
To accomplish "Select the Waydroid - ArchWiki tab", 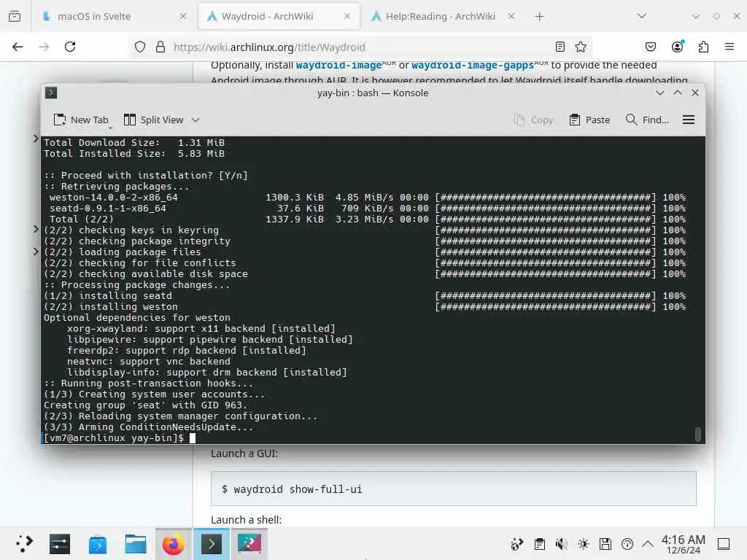I will (279, 16).
